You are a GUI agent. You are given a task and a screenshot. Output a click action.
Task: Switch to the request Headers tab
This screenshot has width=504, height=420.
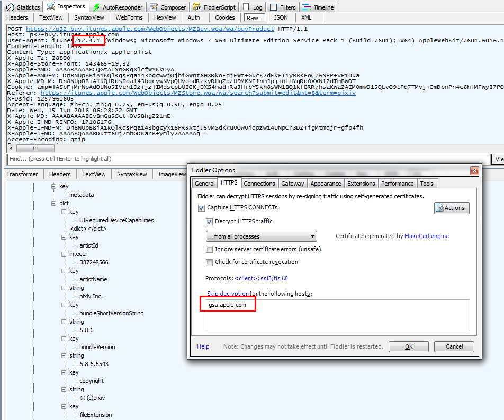pyautogui.click(x=17, y=17)
